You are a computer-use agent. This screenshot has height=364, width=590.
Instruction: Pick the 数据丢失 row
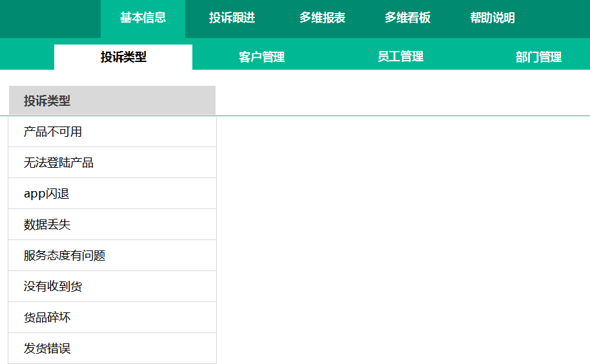(x=112, y=225)
